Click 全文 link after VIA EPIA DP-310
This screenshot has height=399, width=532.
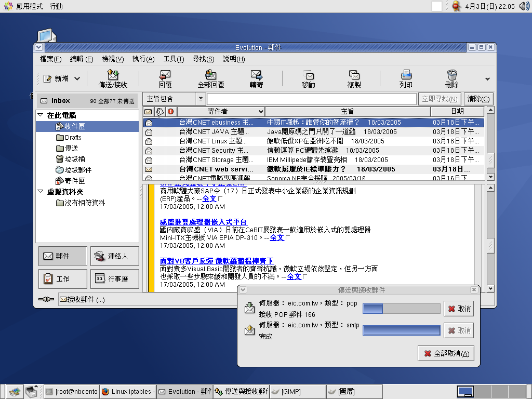277,238
